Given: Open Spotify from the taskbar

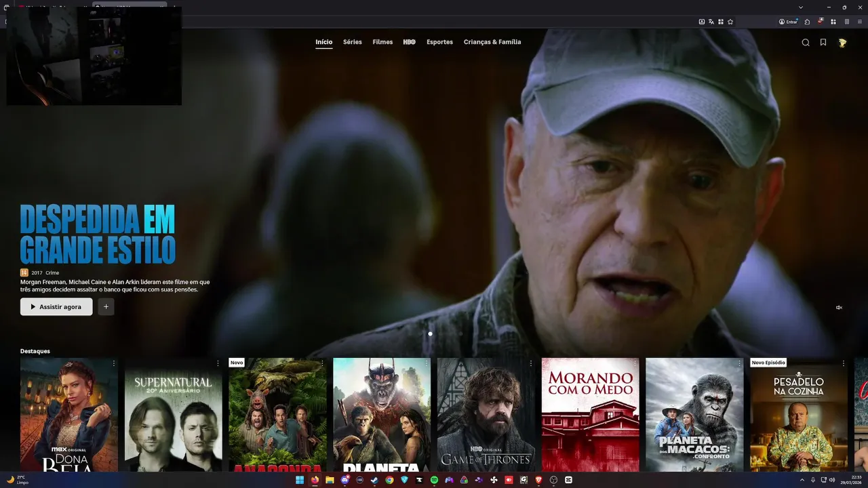Looking at the screenshot, I should [x=434, y=480].
